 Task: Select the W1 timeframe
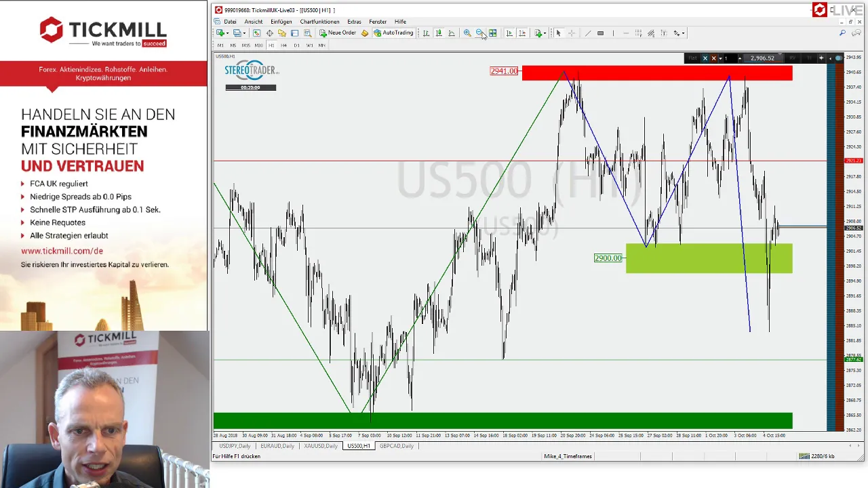pos(309,45)
